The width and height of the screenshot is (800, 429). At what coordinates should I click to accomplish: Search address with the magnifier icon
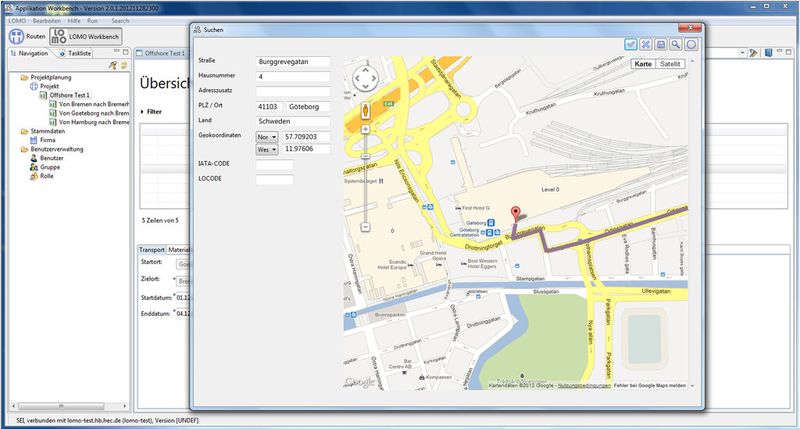[676, 44]
